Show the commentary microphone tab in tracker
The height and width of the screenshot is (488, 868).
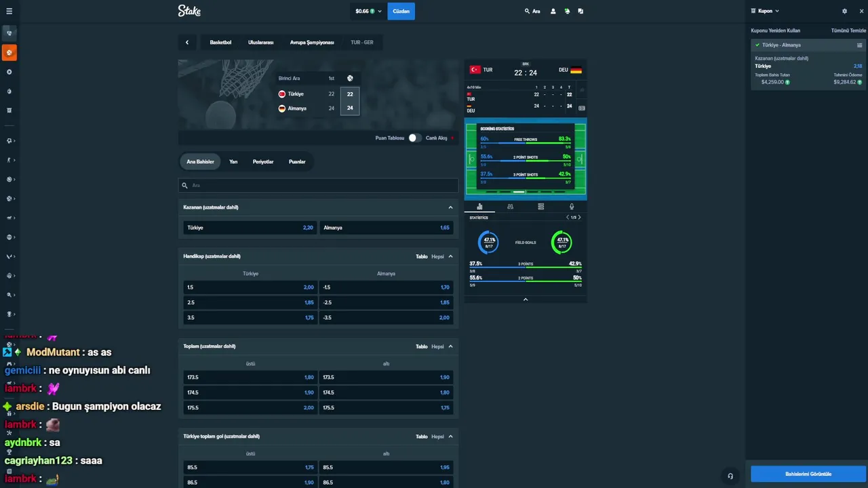point(572,207)
